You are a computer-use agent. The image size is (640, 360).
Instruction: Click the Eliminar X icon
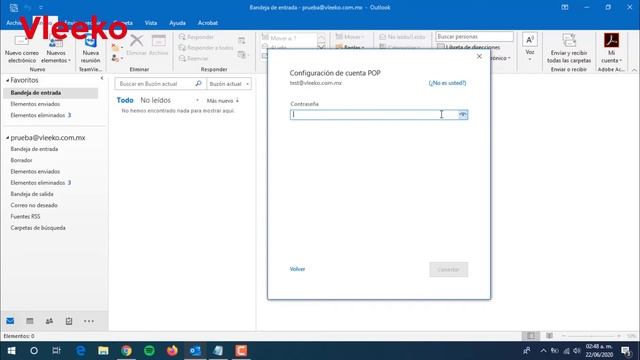(136, 41)
